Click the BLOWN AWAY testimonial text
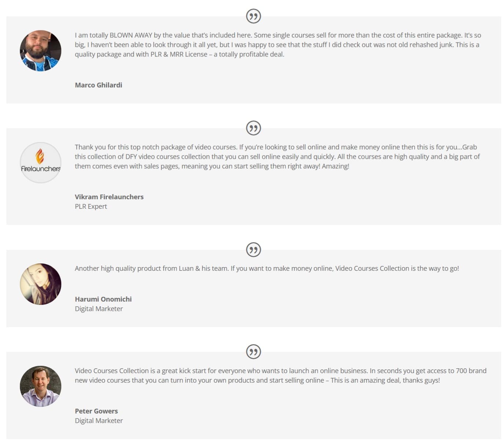The width and height of the screenshot is (504, 445). [x=278, y=45]
